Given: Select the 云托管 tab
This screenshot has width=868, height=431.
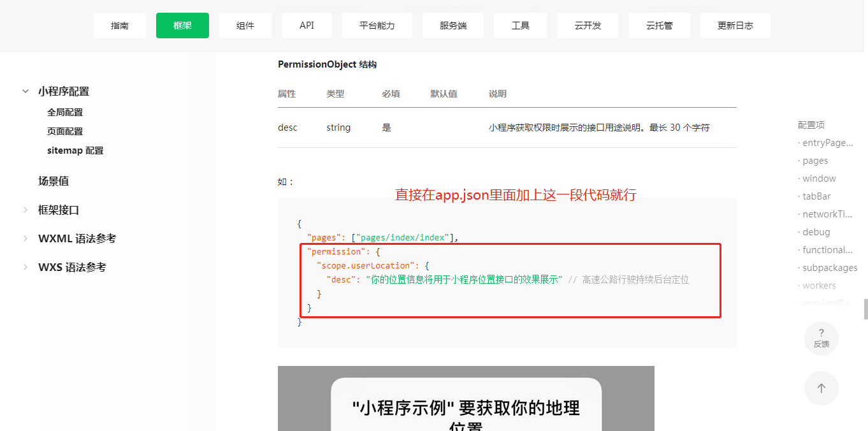Looking at the screenshot, I should [659, 26].
